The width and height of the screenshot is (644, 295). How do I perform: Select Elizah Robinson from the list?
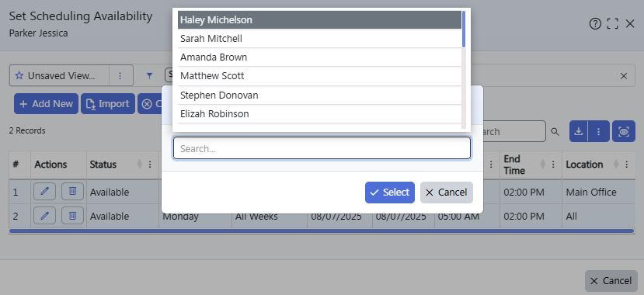pos(319,114)
